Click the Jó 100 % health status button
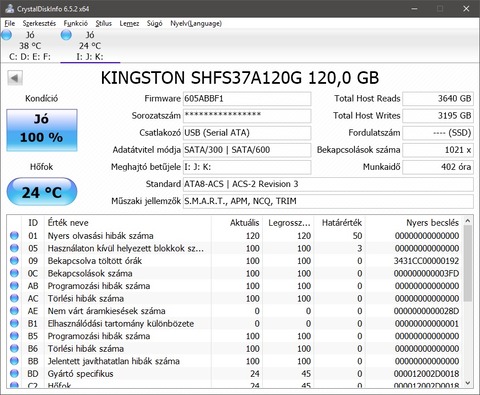 click(42, 130)
